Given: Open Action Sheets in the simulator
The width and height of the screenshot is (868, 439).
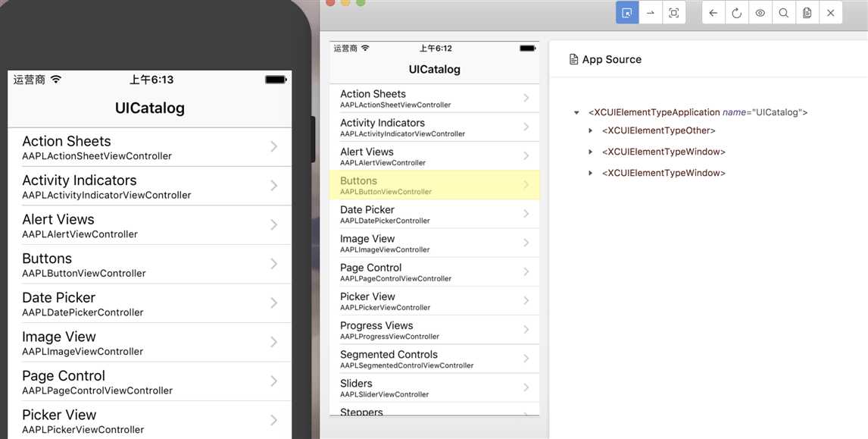Looking at the screenshot, I should point(149,147).
